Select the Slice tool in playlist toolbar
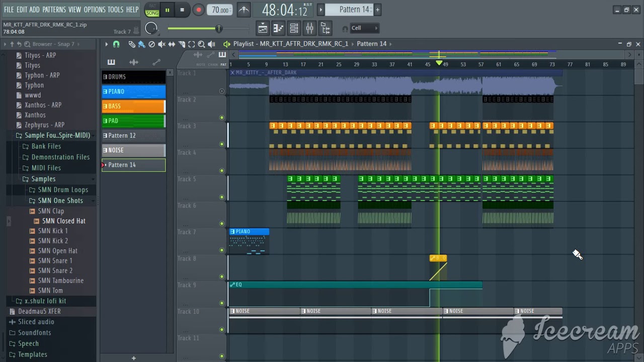The height and width of the screenshot is (362, 644). [x=182, y=44]
